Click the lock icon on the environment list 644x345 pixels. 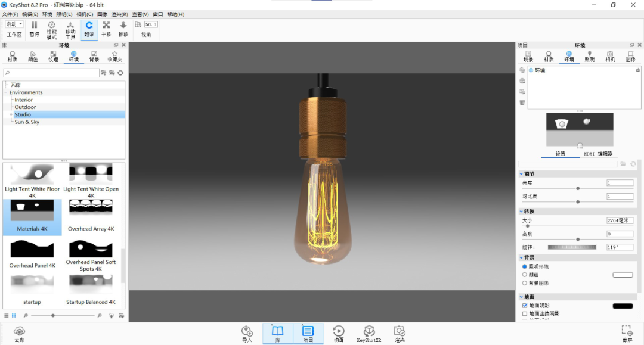pyautogui.click(x=637, y=70)
